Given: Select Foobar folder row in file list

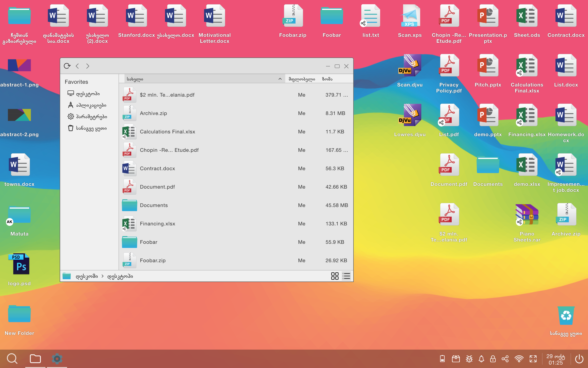Looking at the screenshot, I should pyautogui.click(x=236, y=242).
